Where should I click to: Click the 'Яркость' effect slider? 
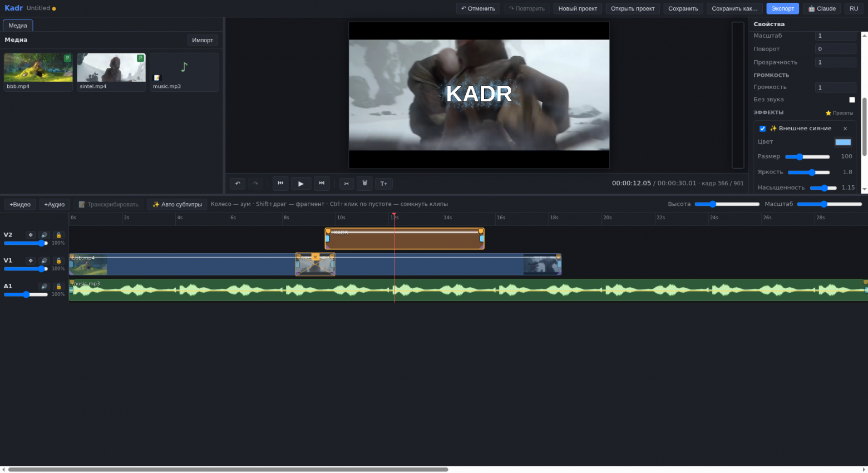(x=809, y=173)
